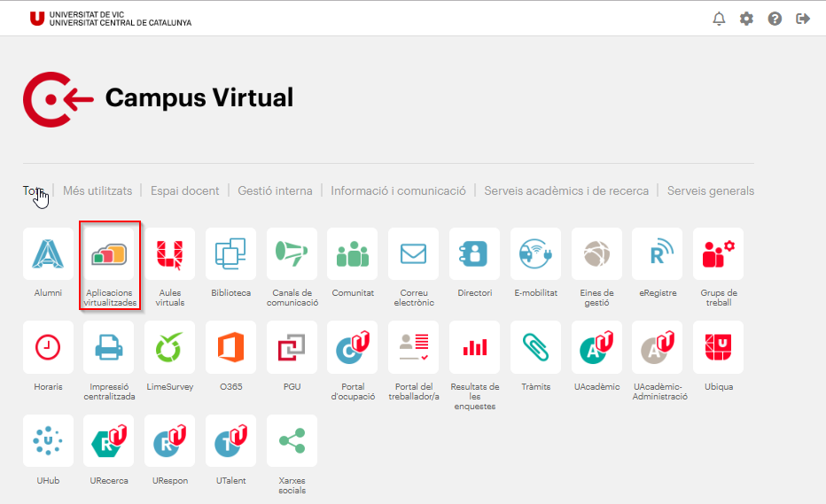
Task: Click the logout icon in header
Action: click(x=803, y=19)
